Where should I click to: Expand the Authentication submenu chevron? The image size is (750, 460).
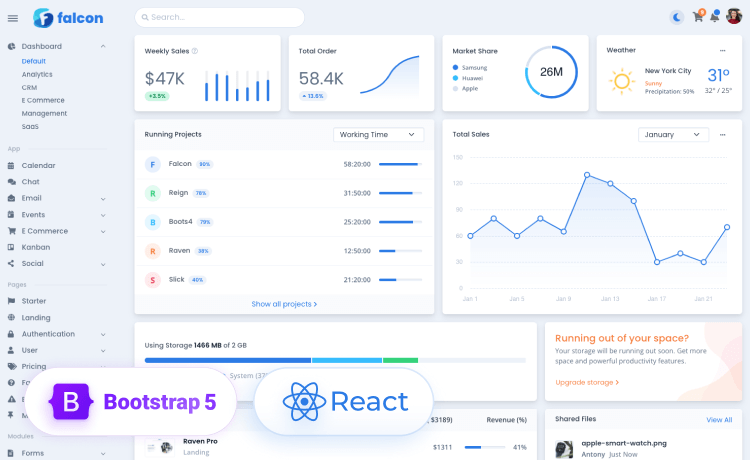[x=103, y=334]
